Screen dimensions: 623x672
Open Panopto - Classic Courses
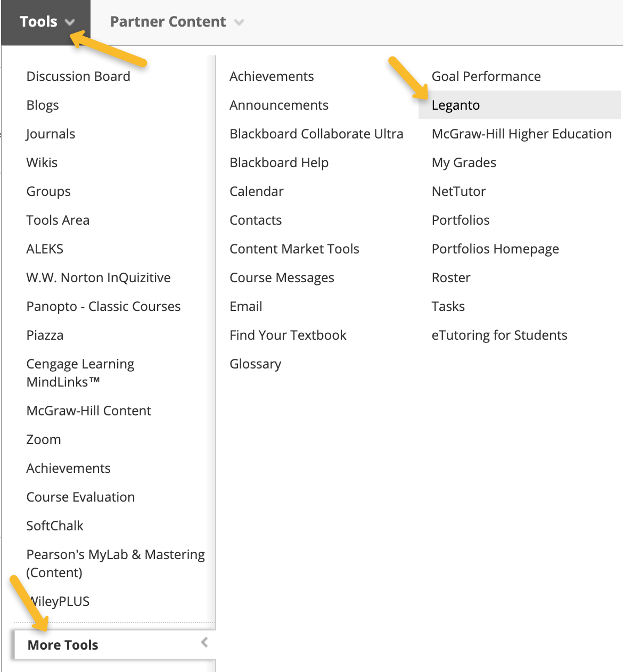coord(103,306)
